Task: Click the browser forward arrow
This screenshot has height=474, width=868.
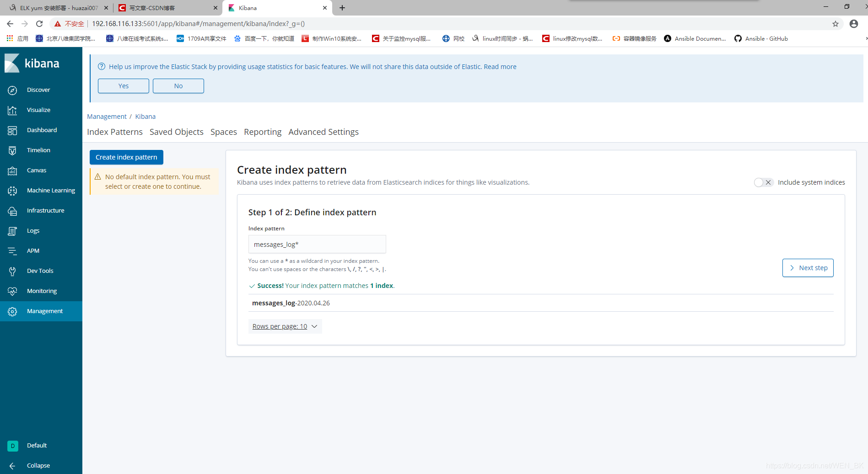Action: [25, 24]
